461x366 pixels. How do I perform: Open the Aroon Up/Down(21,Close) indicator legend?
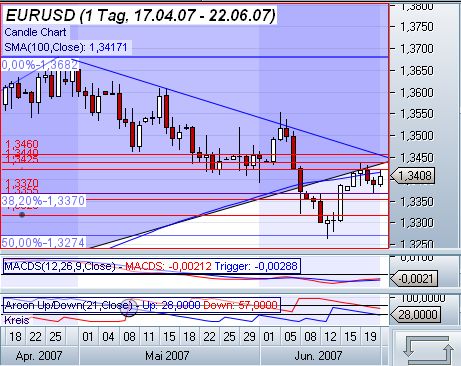(142, 305)
